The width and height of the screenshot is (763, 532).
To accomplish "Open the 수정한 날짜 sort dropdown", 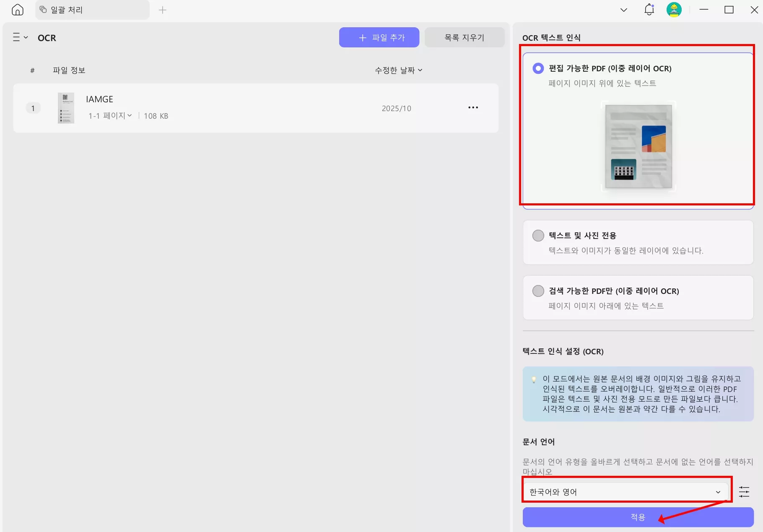I will pyautogui.click(x=397, y=70).
